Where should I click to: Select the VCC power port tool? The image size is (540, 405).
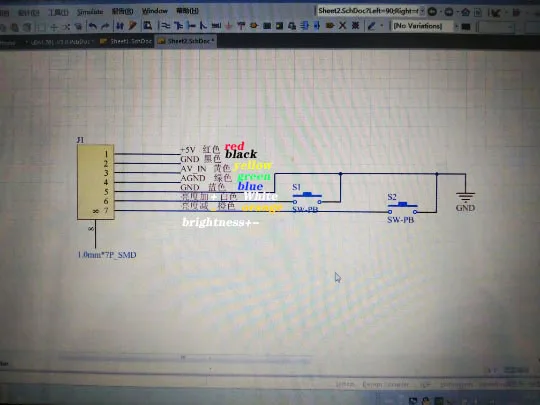click(241, 26)
